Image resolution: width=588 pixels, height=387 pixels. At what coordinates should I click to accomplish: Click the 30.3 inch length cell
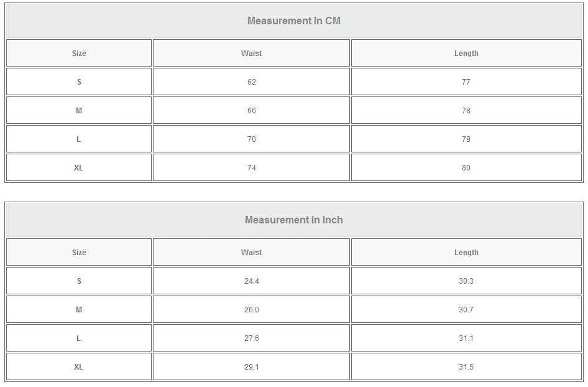click(466, 281)
